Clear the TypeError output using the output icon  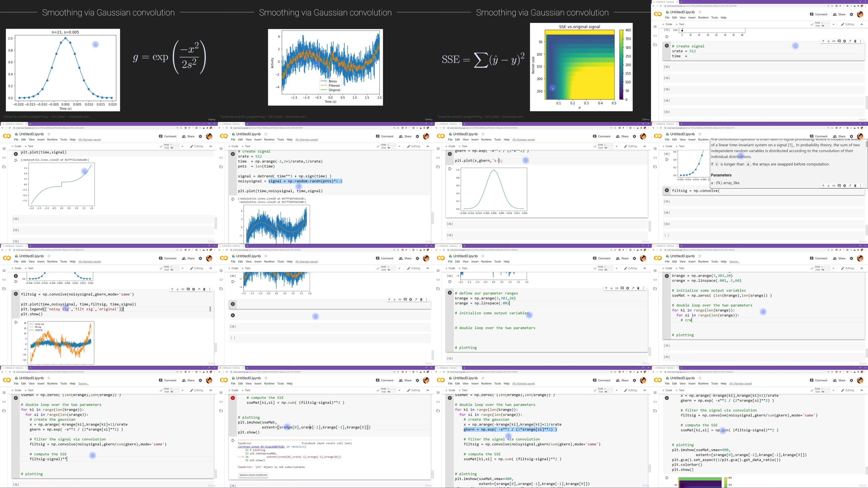(x=233, y=441)
